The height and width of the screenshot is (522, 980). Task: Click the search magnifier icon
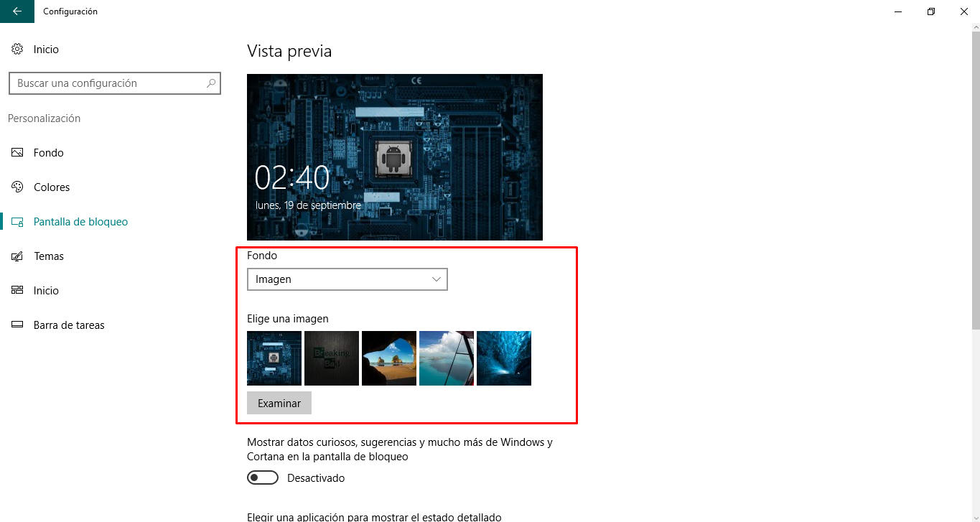click(x=211, y=83)
